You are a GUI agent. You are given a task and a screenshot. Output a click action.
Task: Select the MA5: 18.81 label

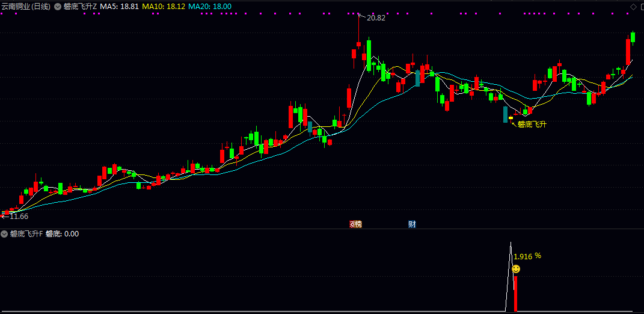(x=119, y=7)
